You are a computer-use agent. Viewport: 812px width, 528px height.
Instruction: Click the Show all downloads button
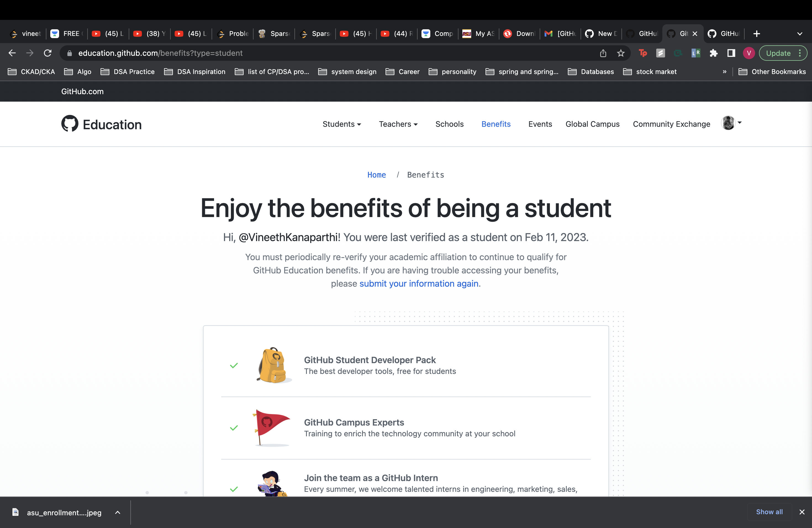tap(769, 512)
